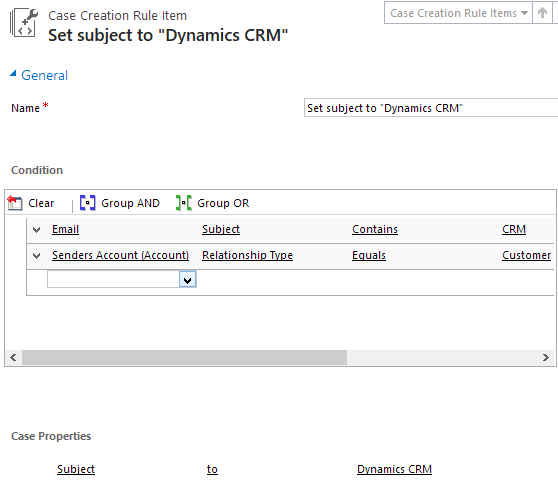Click the Subject condition field link

click(221, 229)
